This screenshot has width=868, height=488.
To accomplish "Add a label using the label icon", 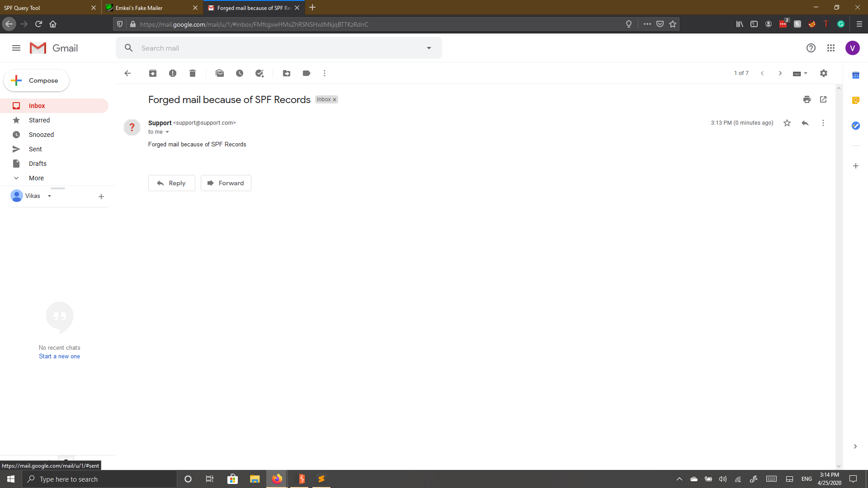I will pyautogui.click(x=307, y=73).
